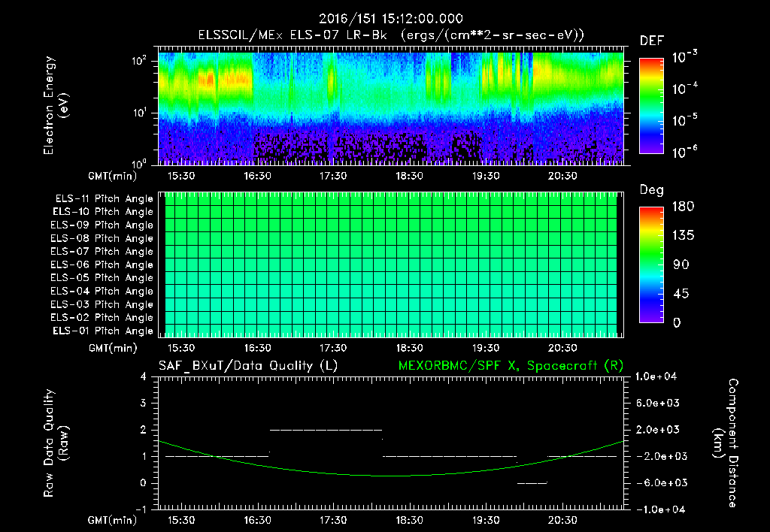Click 15:30 tick below the spectrogram

tap(181, 176)
